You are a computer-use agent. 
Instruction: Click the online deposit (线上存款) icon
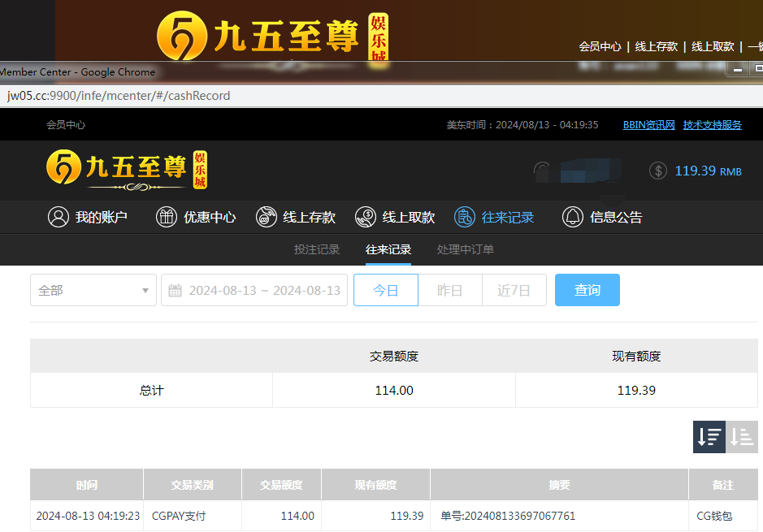pos(266,217)
